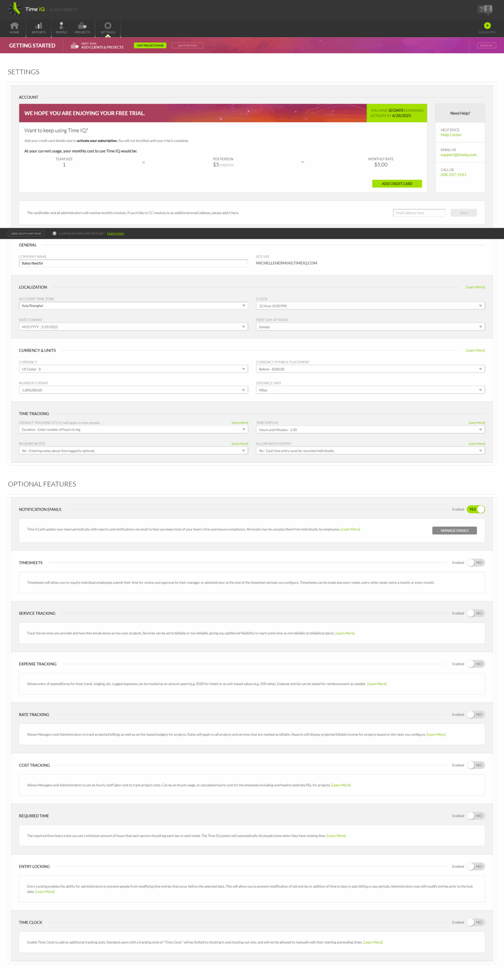Click the Add Credit Card button
Screen dimensions: 504x980
click(x=396, y=184)
